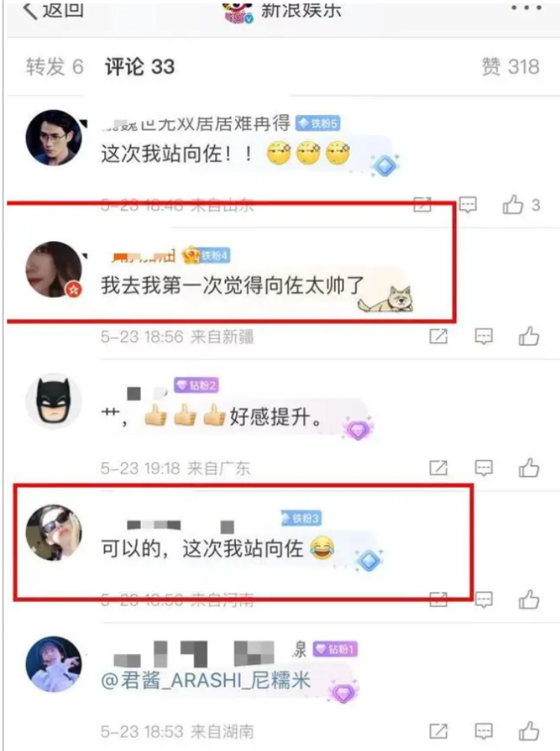
Task: Open the three-dot more menu
Action: coord(526,8)
